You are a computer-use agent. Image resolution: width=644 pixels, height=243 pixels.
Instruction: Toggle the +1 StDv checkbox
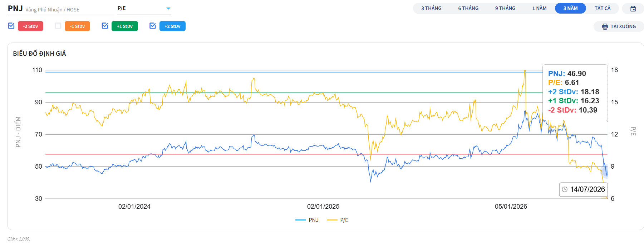[x=105, y=26]
